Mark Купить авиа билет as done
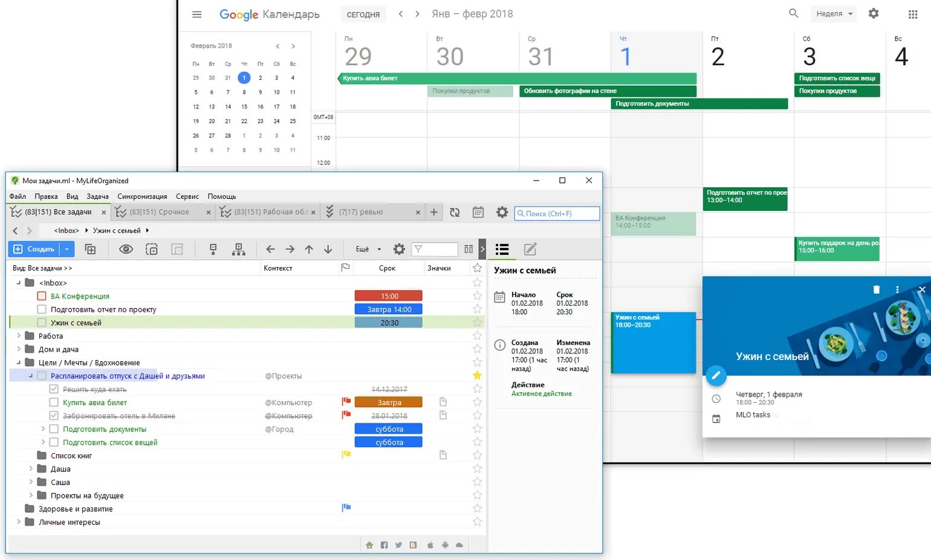Screen dimensions: 931x560 click(x=54, y=402)
